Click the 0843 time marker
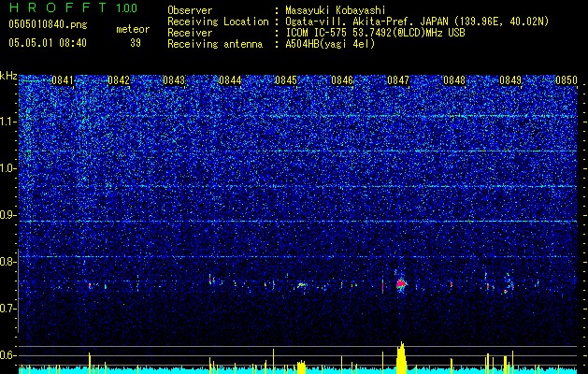Screen dimensions: 588x374 175,80
